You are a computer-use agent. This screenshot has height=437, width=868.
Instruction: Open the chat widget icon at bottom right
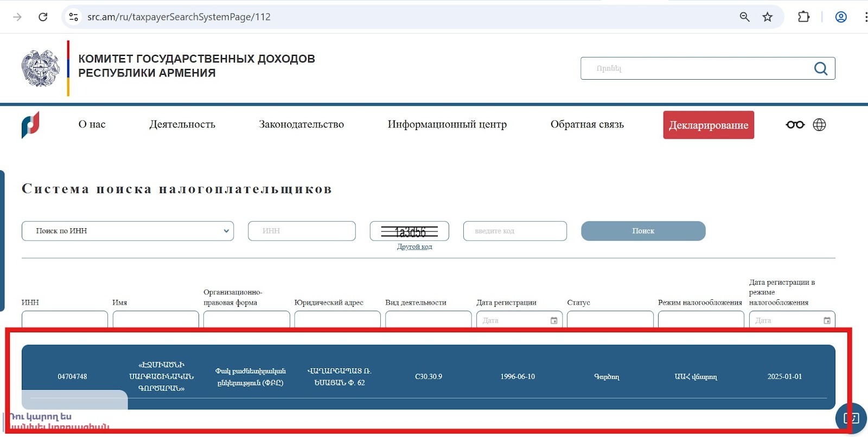[851, 418]
